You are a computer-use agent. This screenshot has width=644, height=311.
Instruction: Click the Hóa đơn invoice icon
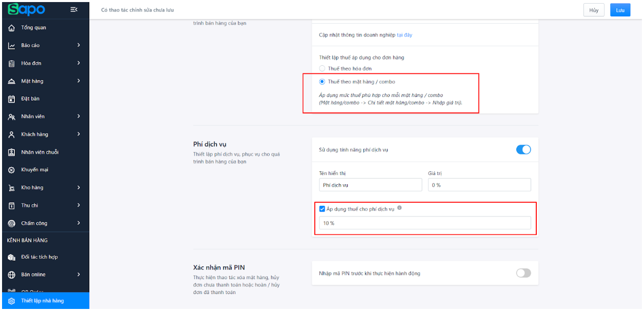11,64
